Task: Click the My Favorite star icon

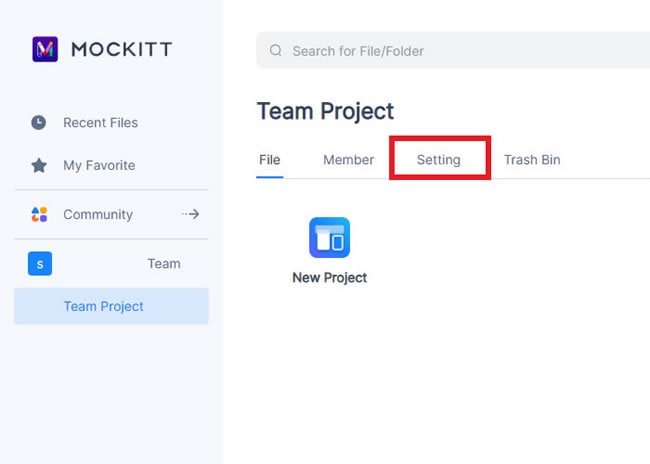Action: [39, 165]
